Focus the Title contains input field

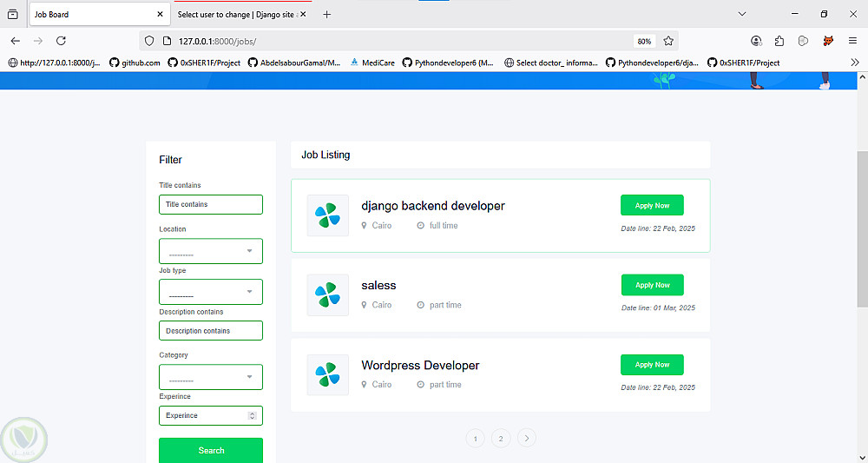tap(211, 204)
